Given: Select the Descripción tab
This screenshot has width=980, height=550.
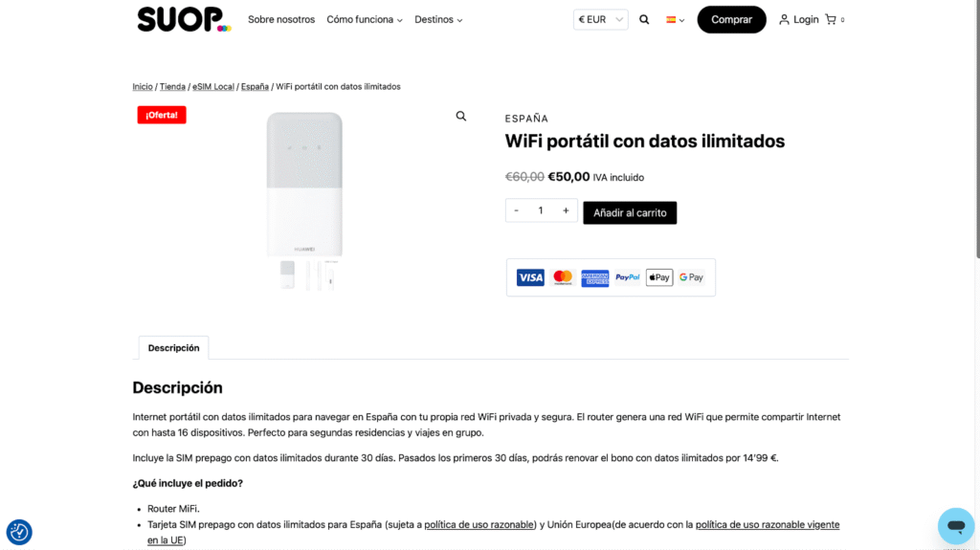Looking at the screenshot, I should click(173, 348).
